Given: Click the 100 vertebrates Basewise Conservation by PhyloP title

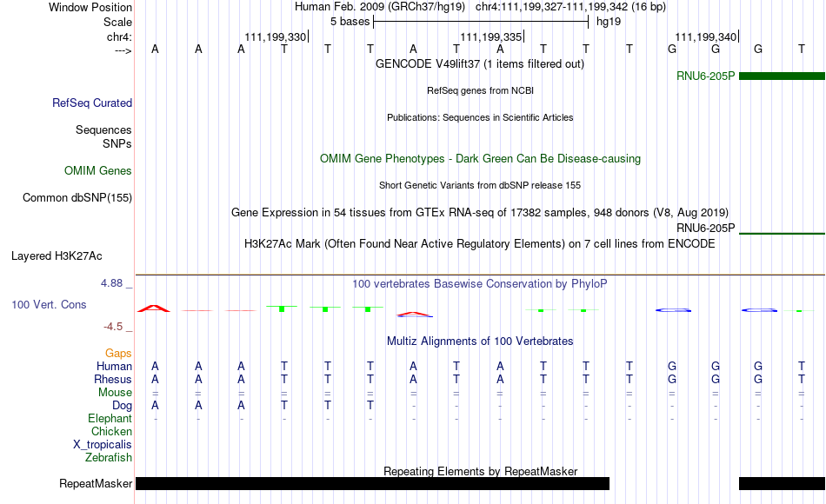Looking at the screenshot, I should (x=479, y=284).
